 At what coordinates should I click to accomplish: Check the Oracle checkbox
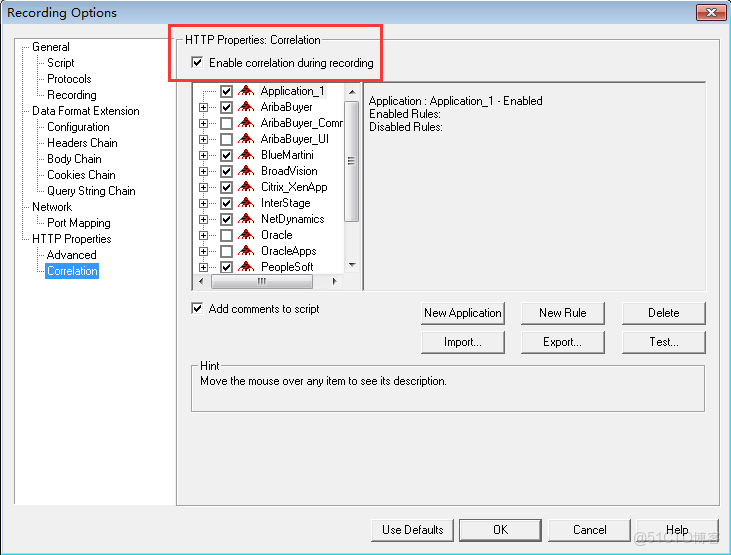click(227, 235)
